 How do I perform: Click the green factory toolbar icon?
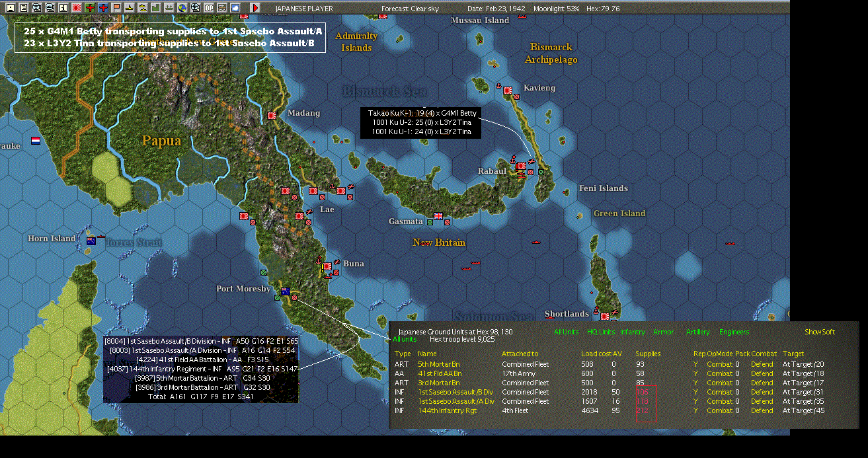click(155, 8)
